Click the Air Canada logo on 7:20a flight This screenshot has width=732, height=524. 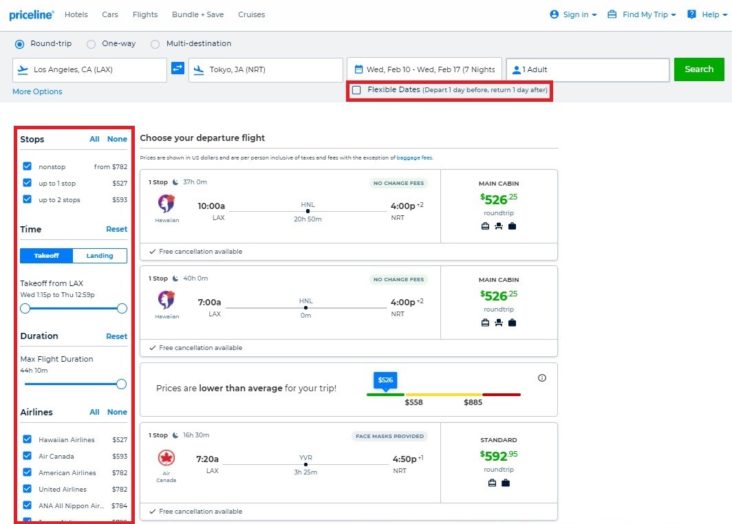(166, 458)
